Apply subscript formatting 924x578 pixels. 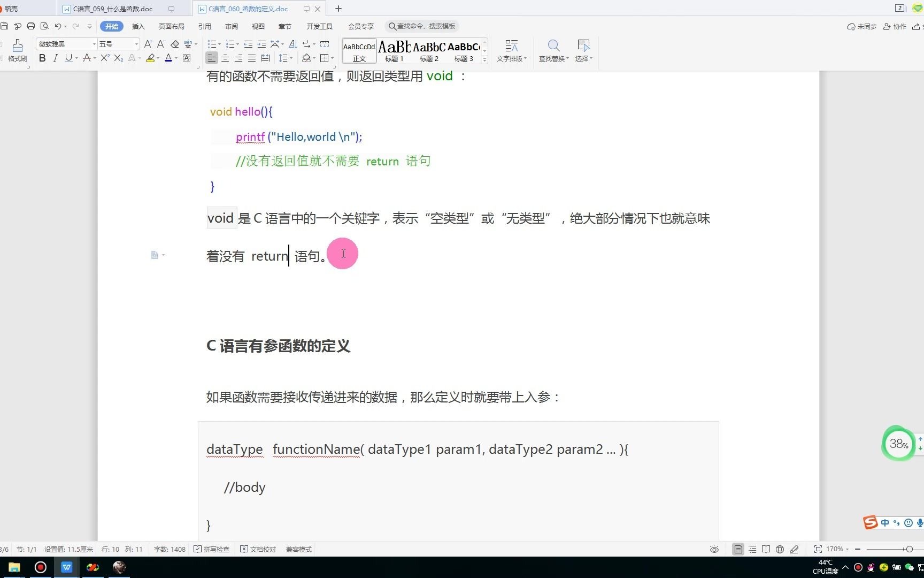(x=119, y=58)
